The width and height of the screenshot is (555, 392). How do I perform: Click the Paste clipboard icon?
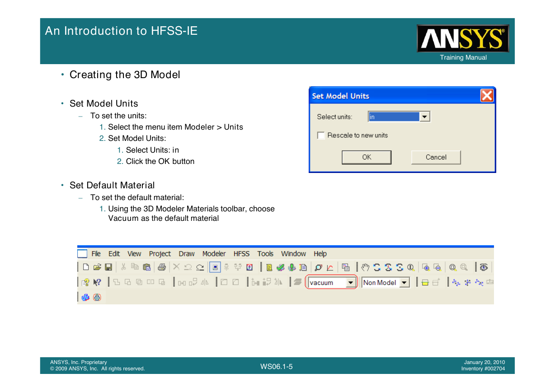click(x=146, y=267)
